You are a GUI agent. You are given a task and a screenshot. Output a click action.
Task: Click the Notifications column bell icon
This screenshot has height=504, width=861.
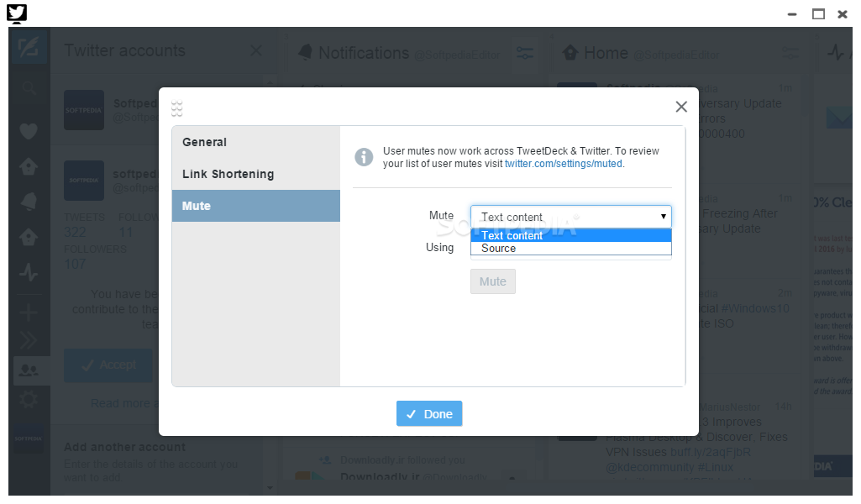click(x=305, y=53)
